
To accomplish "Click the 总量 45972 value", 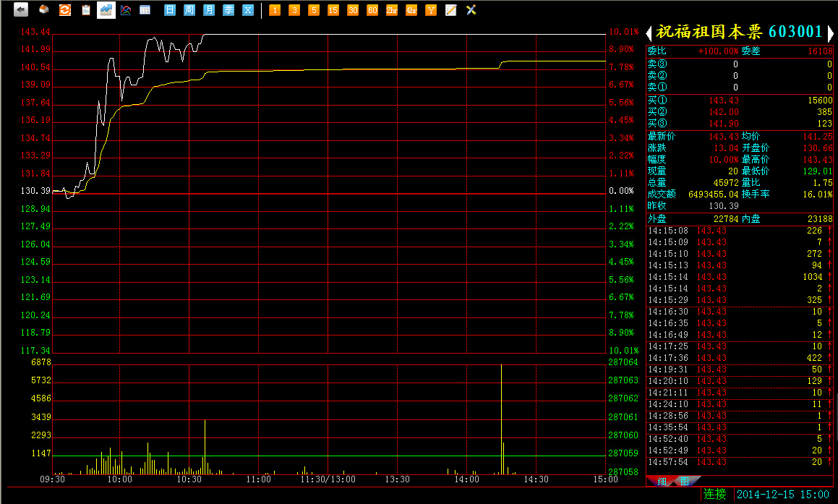I will [726, 183].
